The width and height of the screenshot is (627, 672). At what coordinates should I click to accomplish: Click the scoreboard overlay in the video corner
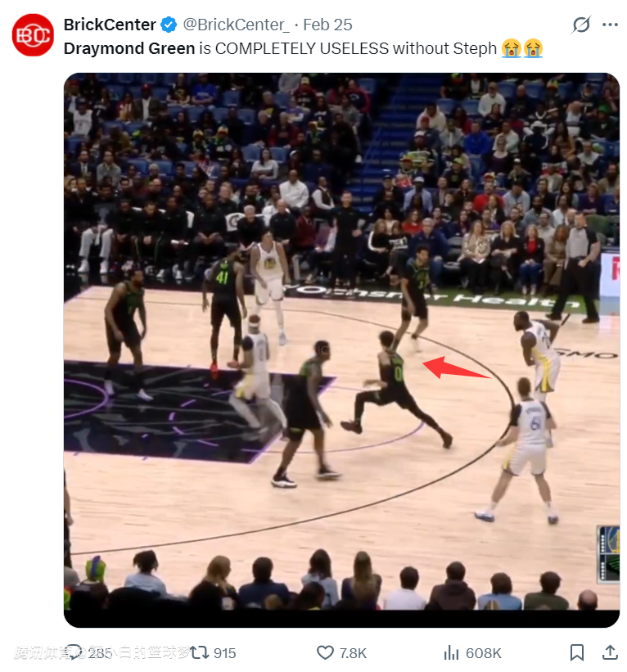[608, 554]
